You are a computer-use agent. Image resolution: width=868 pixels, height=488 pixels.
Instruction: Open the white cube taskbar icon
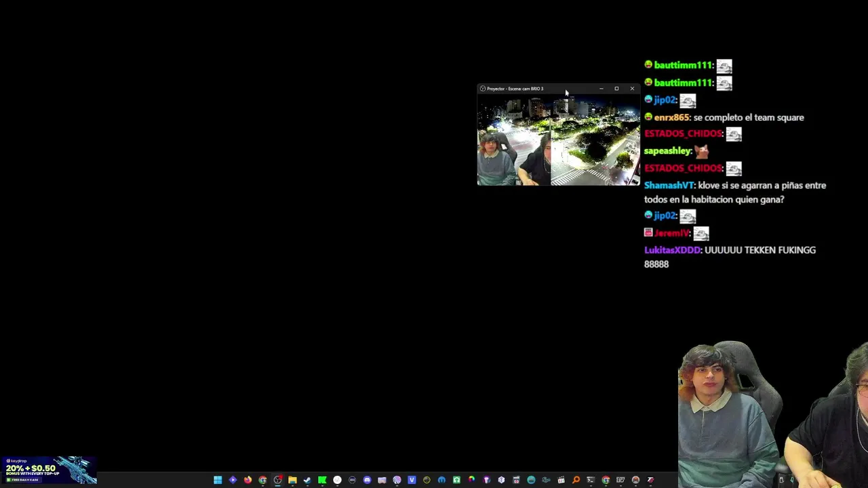click(x=501, y=480)
